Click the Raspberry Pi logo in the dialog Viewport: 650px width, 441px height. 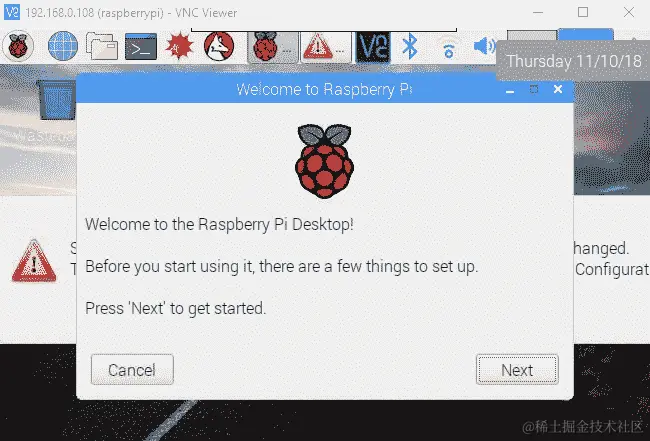[x=324, y=161]
